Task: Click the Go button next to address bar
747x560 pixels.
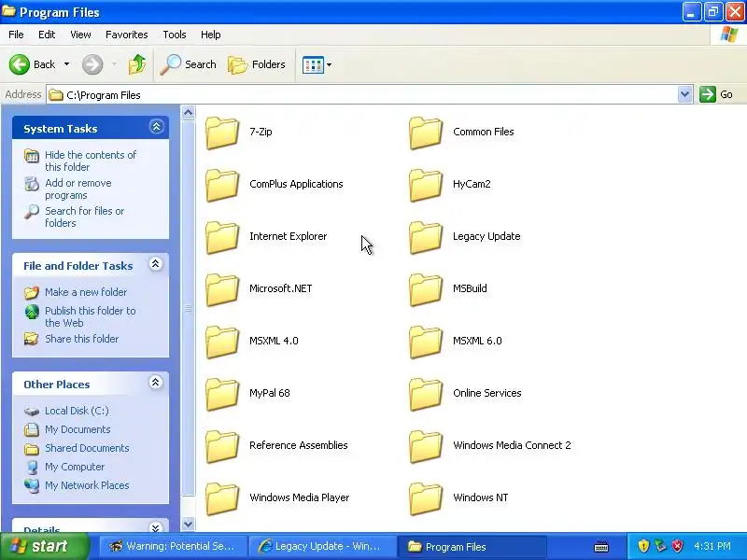Action: [716, 94]
